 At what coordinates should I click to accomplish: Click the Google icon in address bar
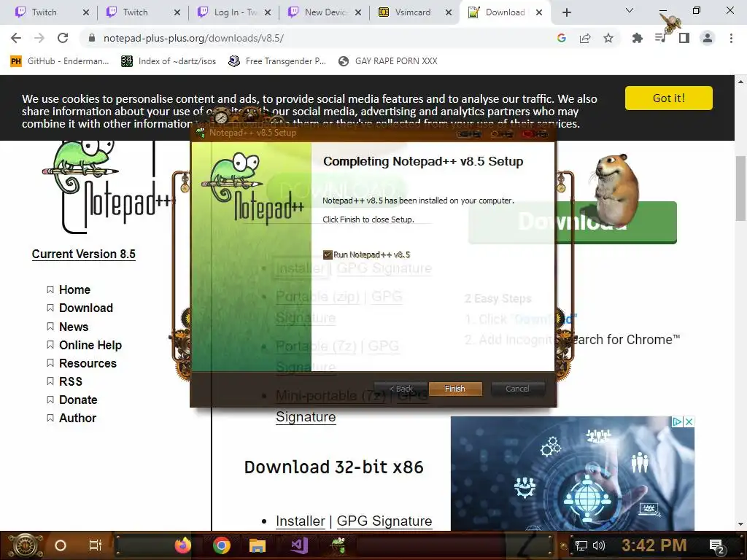tap(562, 38)
